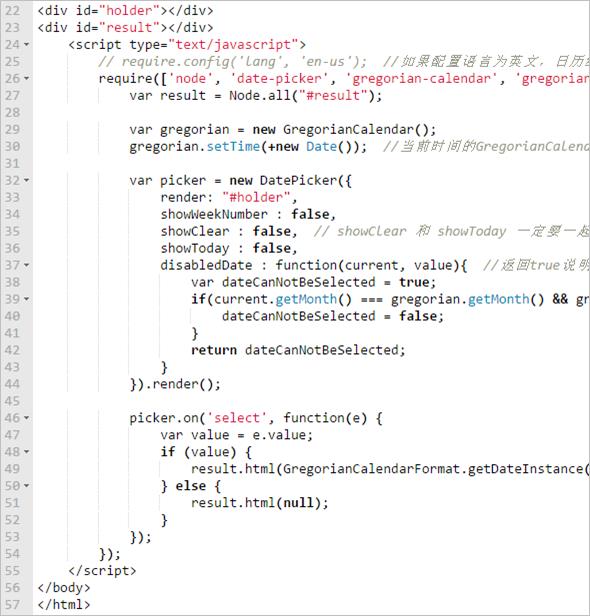590x616 pixels.
Task: Place cursor on the }).render(); line
Action: [x=175, y=384]
